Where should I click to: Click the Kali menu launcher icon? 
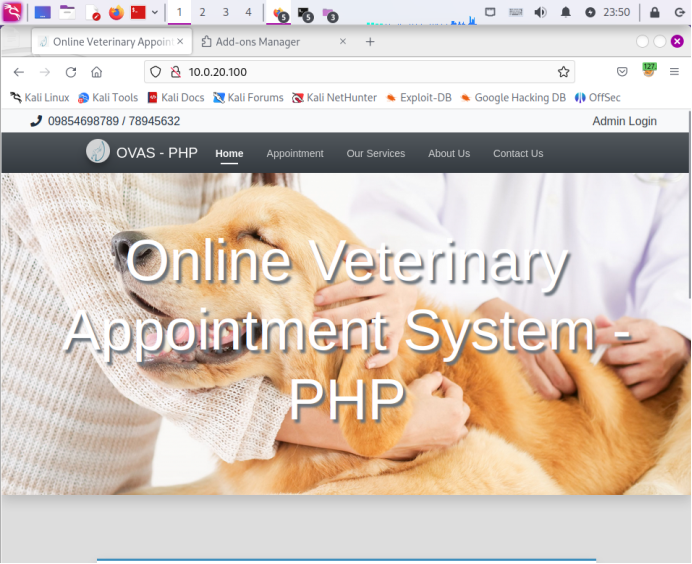pyautogui.click(x=12, y=12)
